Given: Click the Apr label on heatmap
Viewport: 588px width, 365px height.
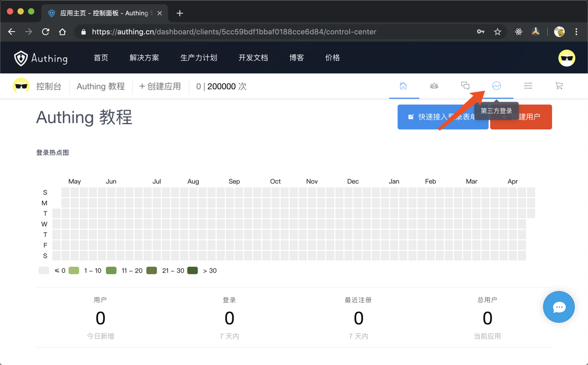Looking at the screenshot, I should tap(512, 181).
